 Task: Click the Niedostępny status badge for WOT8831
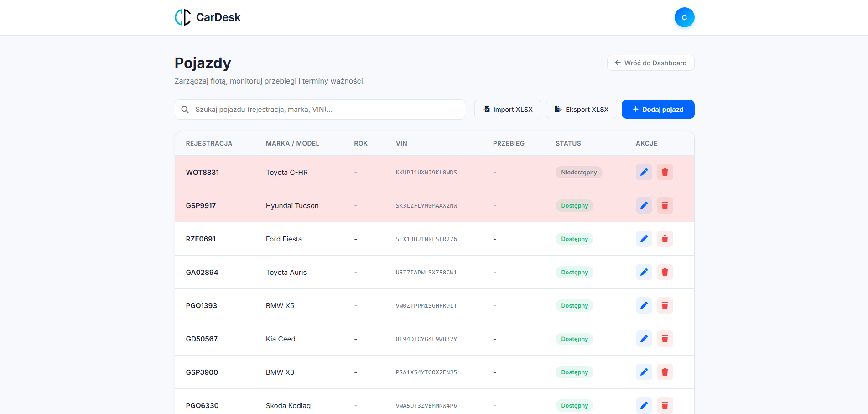pos(578,172)
